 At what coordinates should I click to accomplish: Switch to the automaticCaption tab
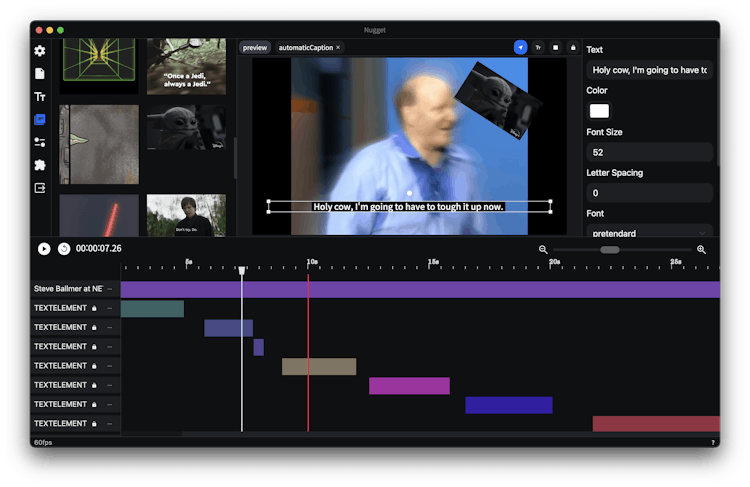click(x=306, y=47)
